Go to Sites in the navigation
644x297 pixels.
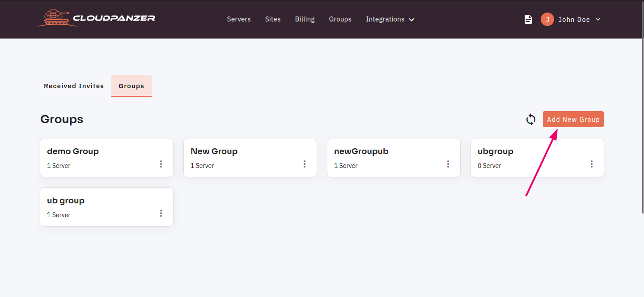[273, 19]
